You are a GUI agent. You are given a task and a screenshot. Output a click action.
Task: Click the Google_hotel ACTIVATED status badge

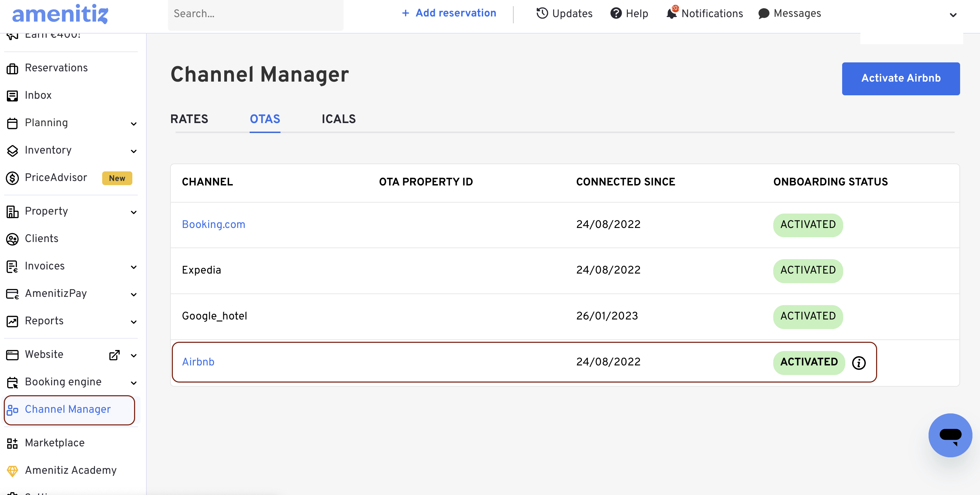pos(808,317)
